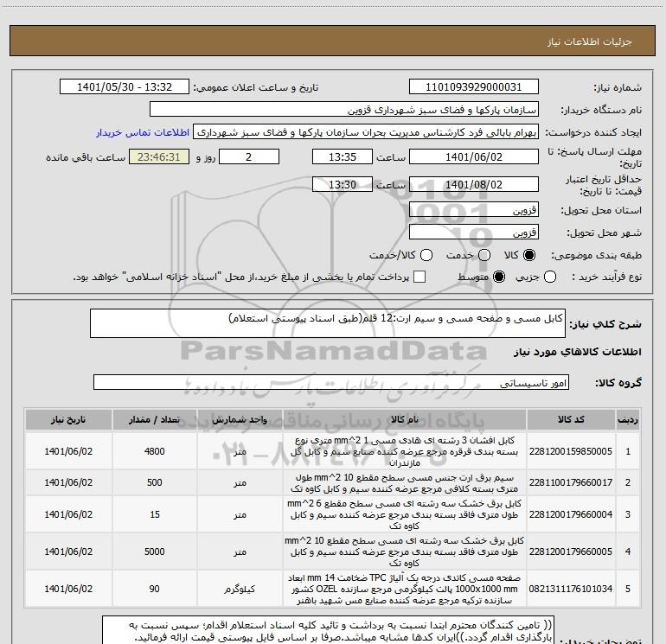Screen dimensions: 666x644
Task: Click quantity cell 5000
Action: pos(155,552)
